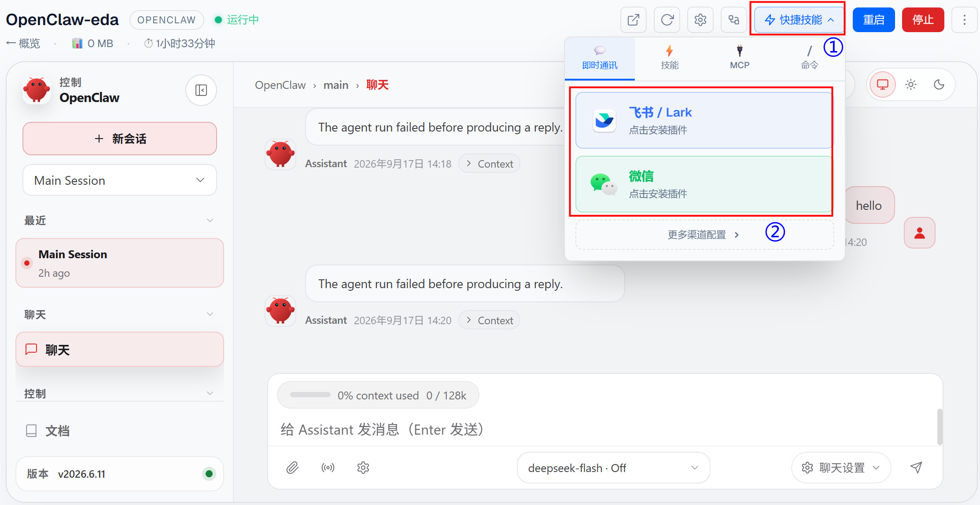Select system display theme mode
Image resolution: width=980 pixels, height=505 pixels.
(x=882, y=84)
